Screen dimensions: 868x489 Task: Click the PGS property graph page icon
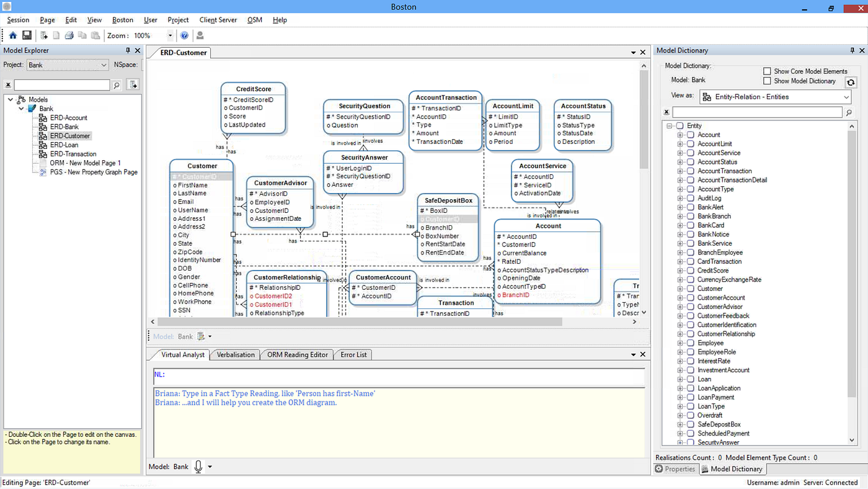tap(43, 172)
